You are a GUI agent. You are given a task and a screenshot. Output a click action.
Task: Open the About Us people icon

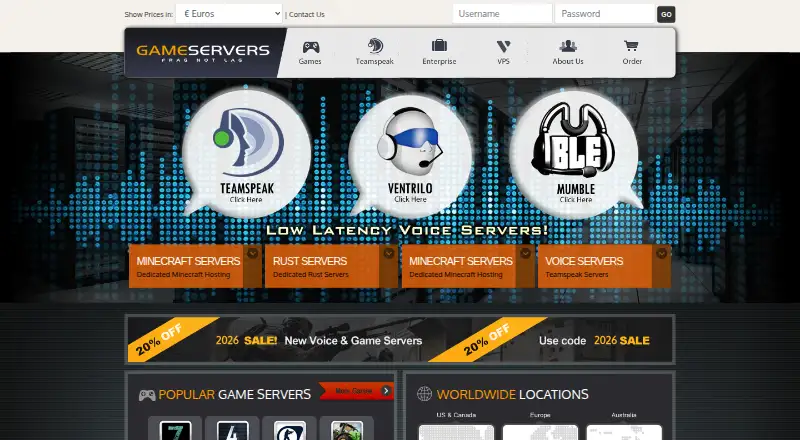tap(568, 46)
